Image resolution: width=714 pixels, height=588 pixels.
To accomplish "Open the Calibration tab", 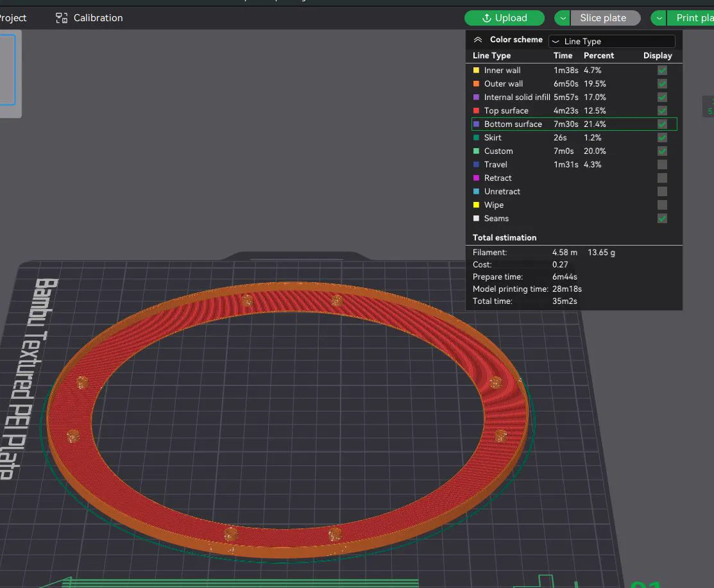I will pyautogui.click(x=89, y=18).
